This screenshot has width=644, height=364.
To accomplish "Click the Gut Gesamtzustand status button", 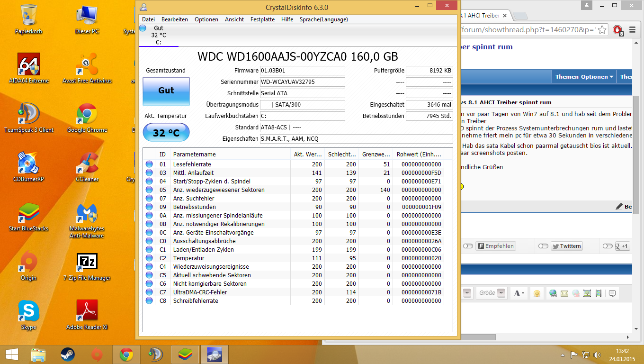I will tap(166, 91).
